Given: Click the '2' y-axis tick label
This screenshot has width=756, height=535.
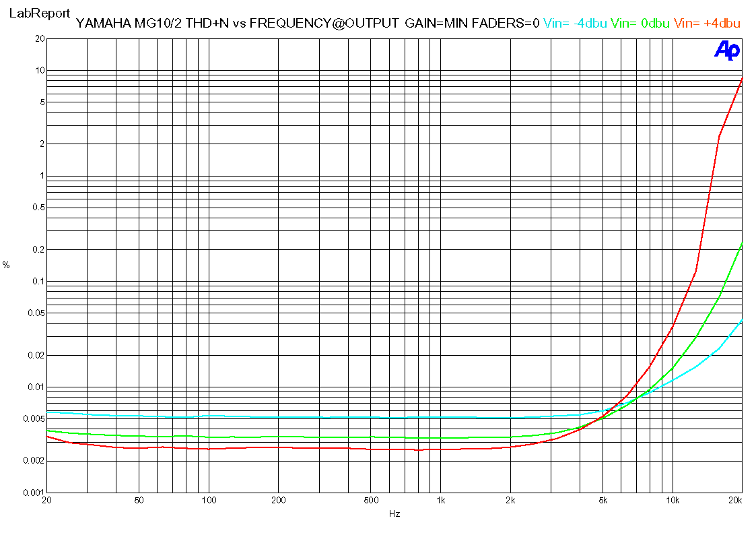Looking at the screenshot, I should pyautogui.click(x=42, y=144).
